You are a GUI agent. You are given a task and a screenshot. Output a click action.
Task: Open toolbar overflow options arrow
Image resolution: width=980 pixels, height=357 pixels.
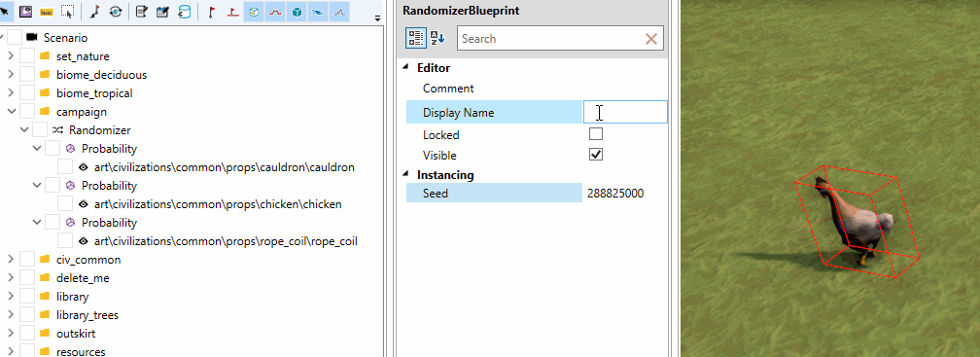[377, 18]
